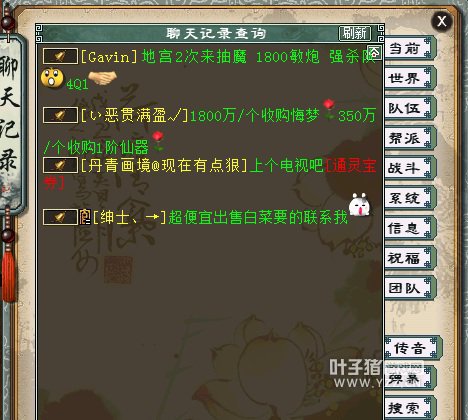Refresh chat log with 刷新 button
Viewport: 468px width, 420px height.
355,33
